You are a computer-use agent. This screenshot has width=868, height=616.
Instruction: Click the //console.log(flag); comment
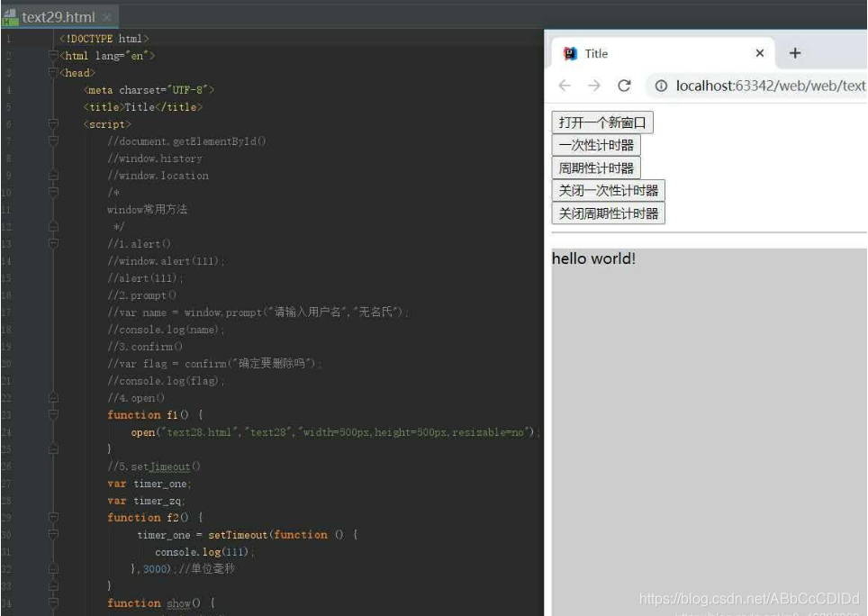(166, 381)
